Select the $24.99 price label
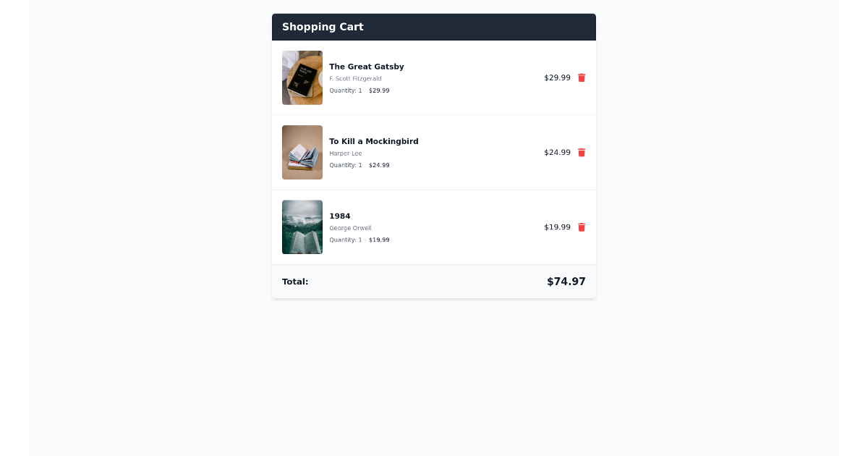 pos(557,153)
